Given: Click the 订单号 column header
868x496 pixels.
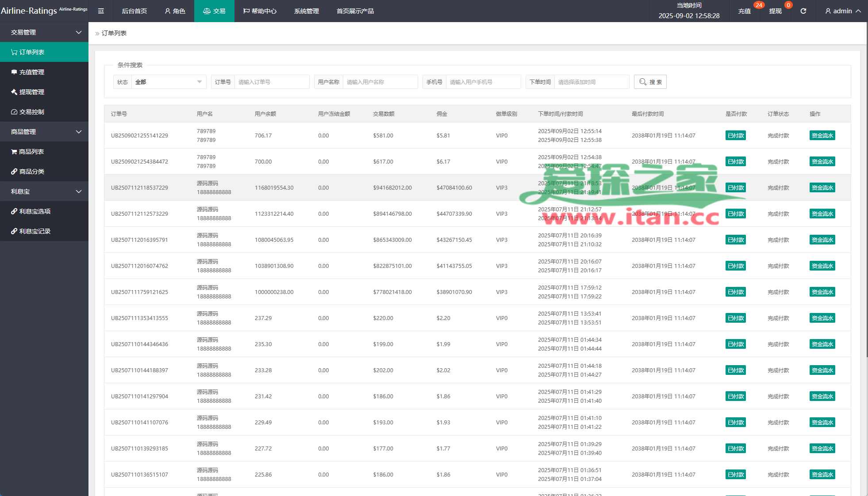Looking at the screenshot, I should pos(119,114).
